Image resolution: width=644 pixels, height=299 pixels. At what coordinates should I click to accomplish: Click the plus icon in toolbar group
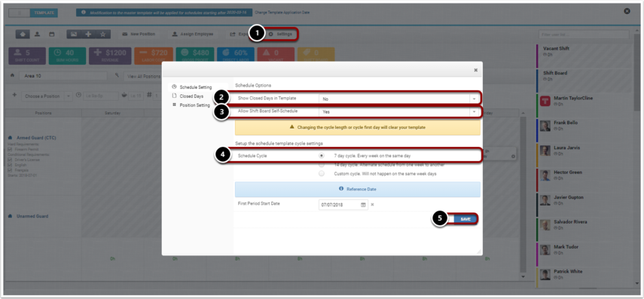[88, 34]
